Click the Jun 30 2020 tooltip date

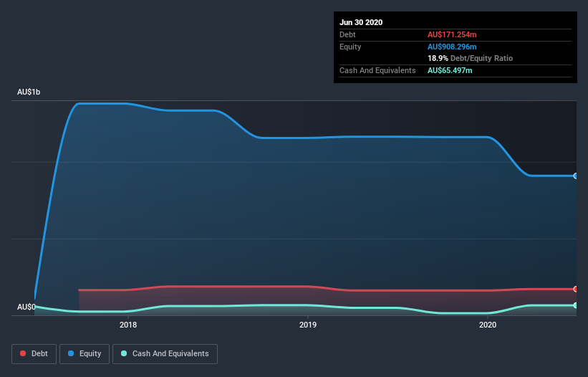click(x=361, y=22)
